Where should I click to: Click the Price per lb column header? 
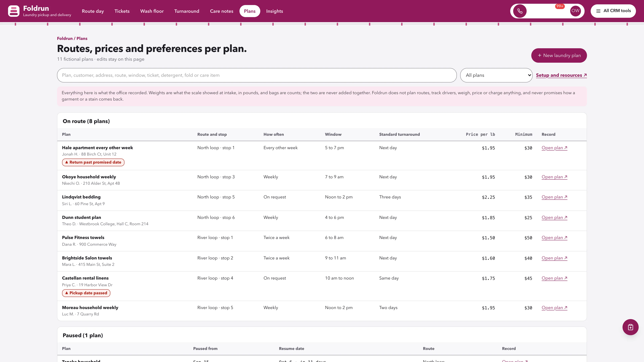click(480, 134)
